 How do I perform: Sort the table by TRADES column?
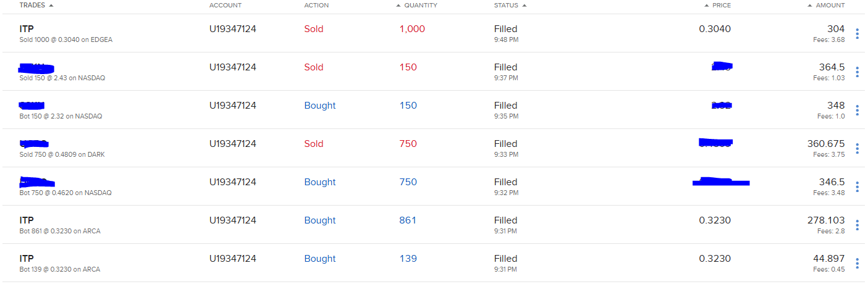pos(36,6)
